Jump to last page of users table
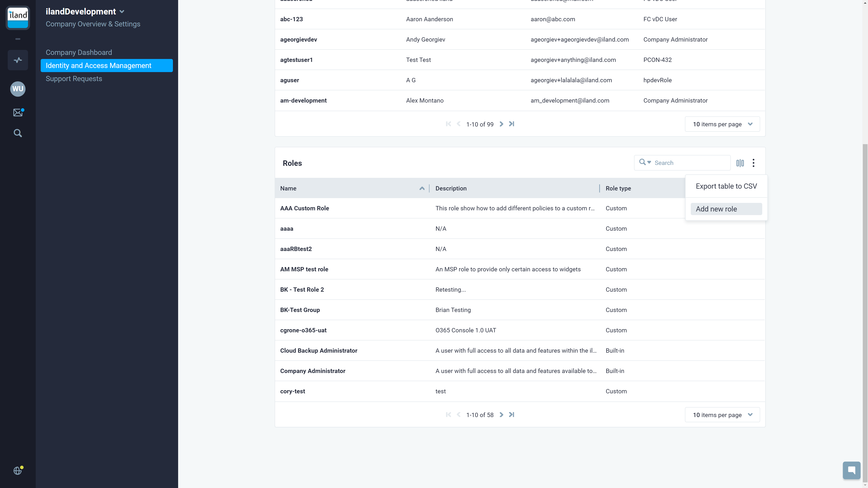868x488 pixels. coord(512,124)
